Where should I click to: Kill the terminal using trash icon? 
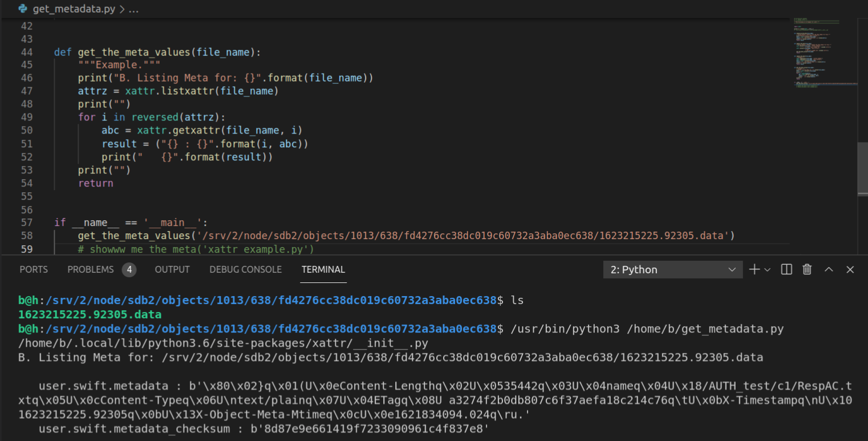coord(807,270)
